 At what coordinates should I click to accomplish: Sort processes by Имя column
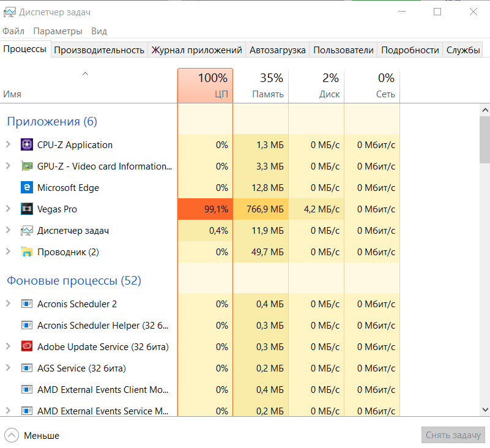click(x=89, y=85)
